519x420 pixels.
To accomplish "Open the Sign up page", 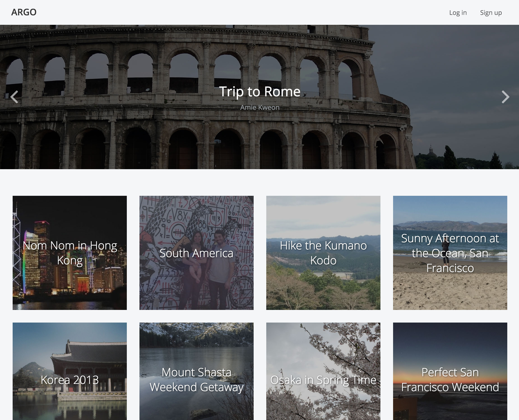I will click(x=491, y=13).
